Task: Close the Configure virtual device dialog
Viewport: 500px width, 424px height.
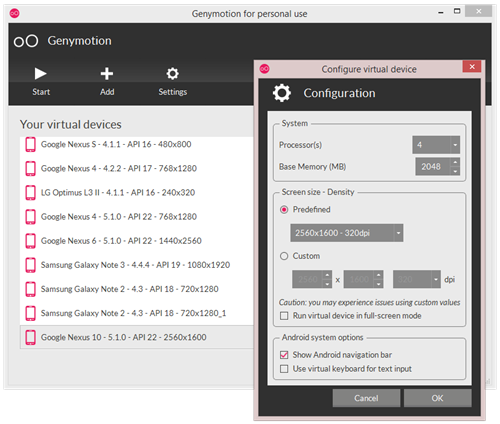Action: pos(472,67)
